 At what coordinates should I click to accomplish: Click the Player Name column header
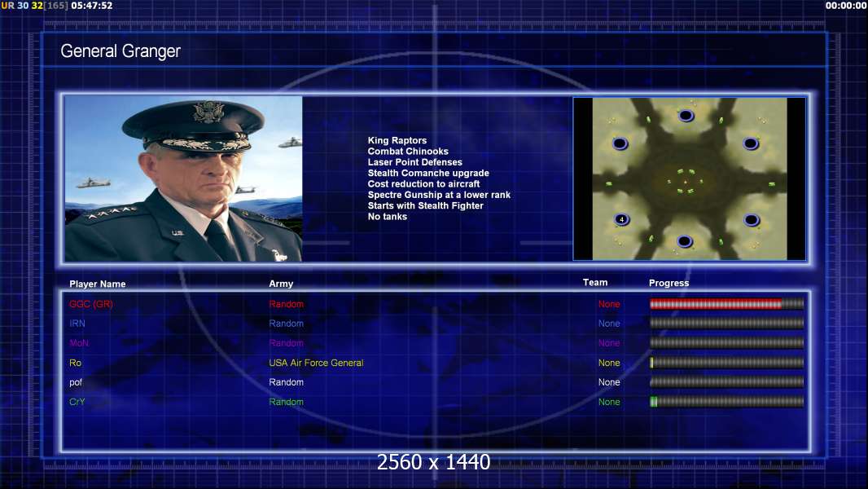click(x=98, y=284)
